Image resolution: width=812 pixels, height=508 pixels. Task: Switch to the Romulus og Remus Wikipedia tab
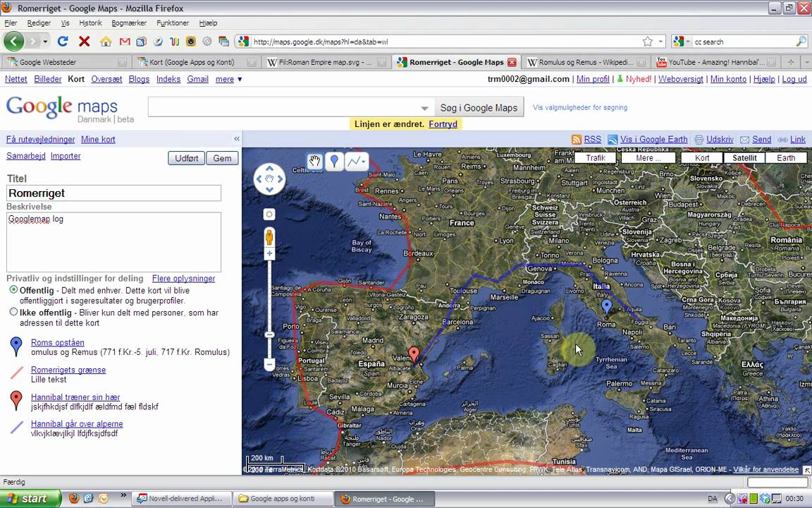tap(586, 62)
